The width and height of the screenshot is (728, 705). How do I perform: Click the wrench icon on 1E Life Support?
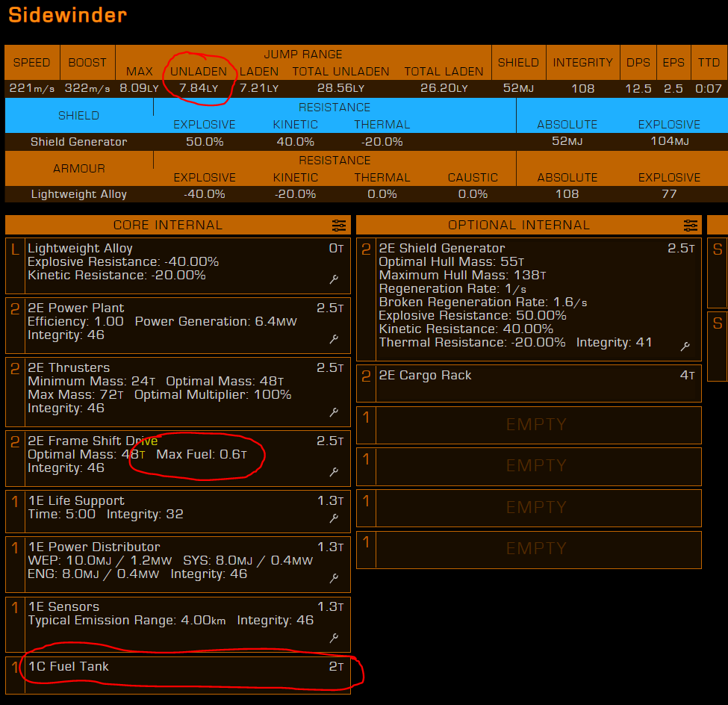[334, 518]
